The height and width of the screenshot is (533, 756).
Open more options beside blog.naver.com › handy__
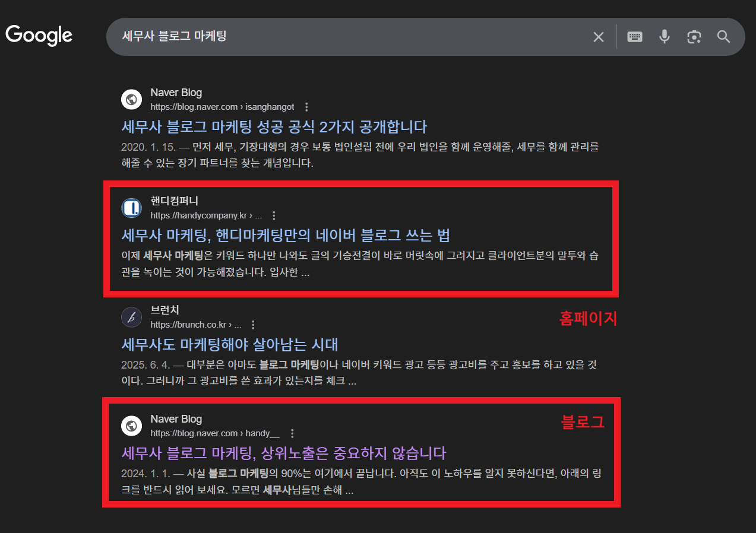(292, 433)
